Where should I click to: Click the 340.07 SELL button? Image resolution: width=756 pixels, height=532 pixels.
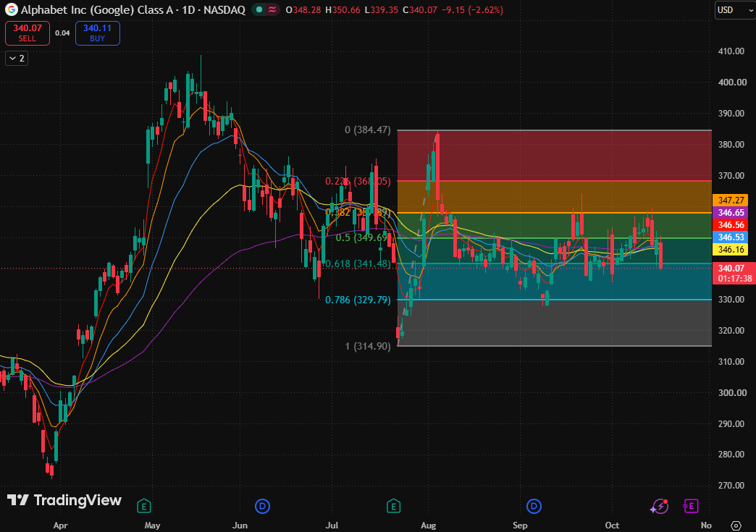pos(28,33)
